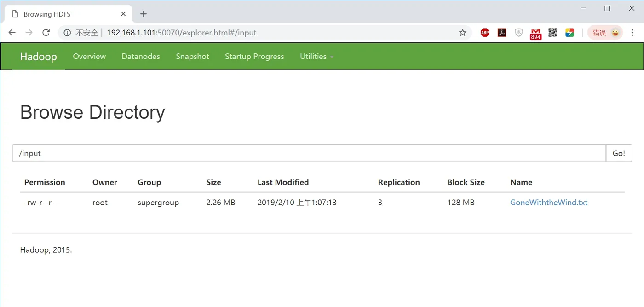Viewport: 644px width, 307px height.
Task: Open the Overview page
Action: click(x=89, y=57)
